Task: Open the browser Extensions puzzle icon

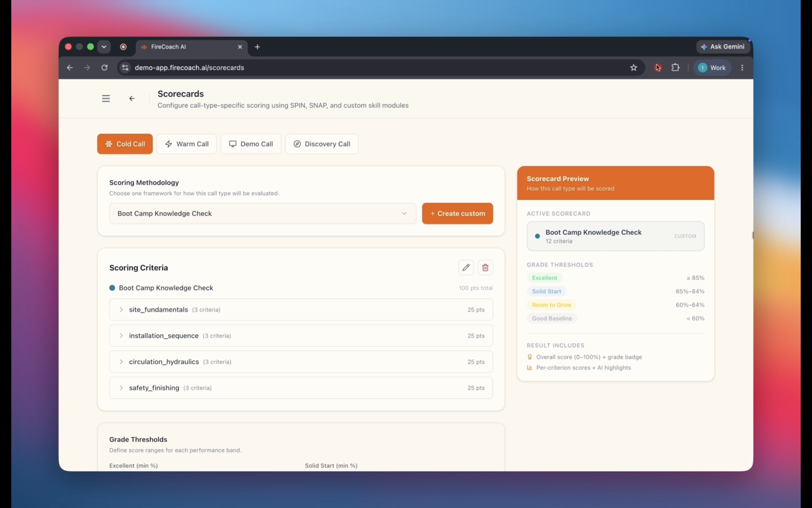Action: pyautogui.click(x=675, y=67)
